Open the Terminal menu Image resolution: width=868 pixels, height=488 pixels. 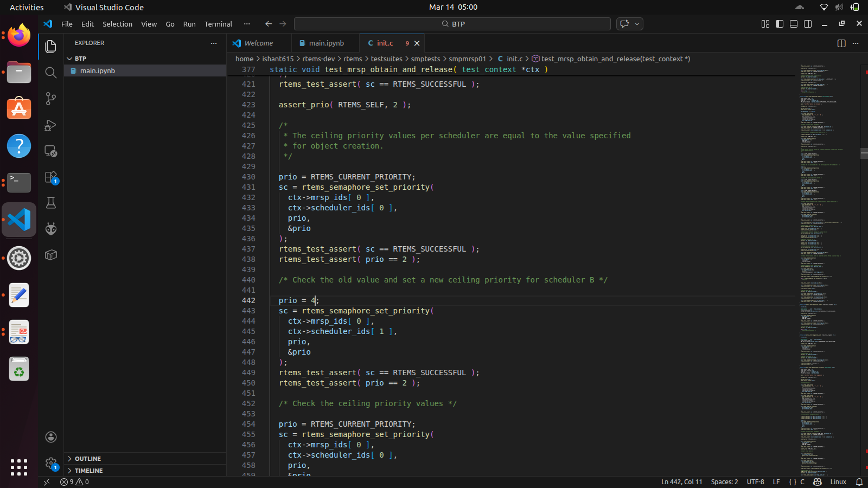click(x=218, y=24)
